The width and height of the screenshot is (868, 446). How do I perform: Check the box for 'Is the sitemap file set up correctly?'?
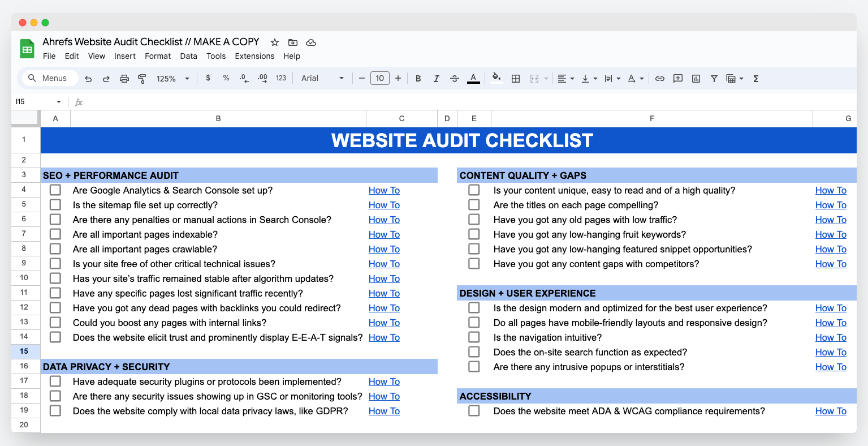(x=55, y=204)
